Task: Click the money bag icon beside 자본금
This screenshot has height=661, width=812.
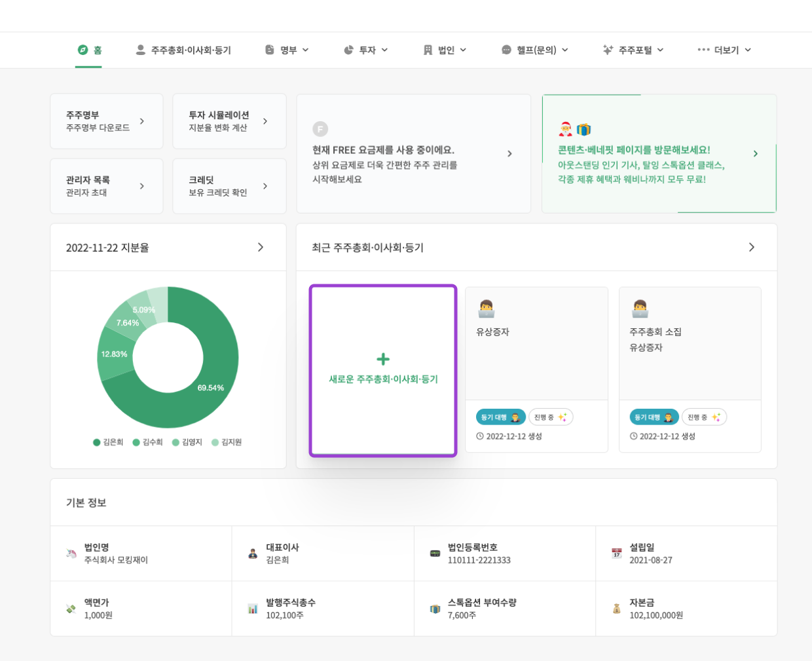Action: pyautogui.click(x=616, y=608)
